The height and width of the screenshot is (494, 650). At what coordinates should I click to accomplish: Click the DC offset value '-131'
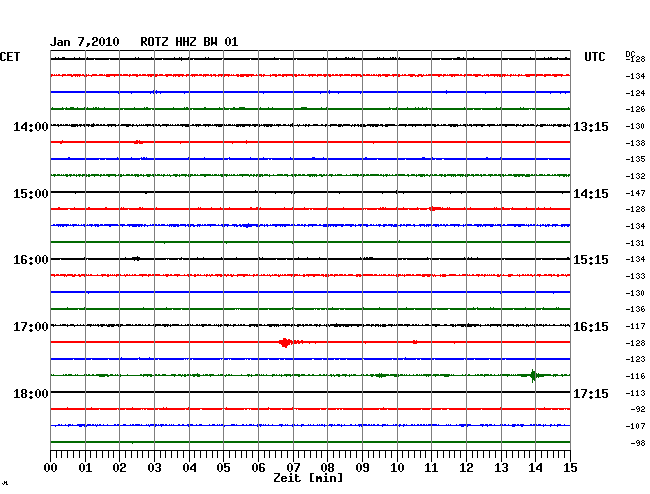(x=635, y=243)
